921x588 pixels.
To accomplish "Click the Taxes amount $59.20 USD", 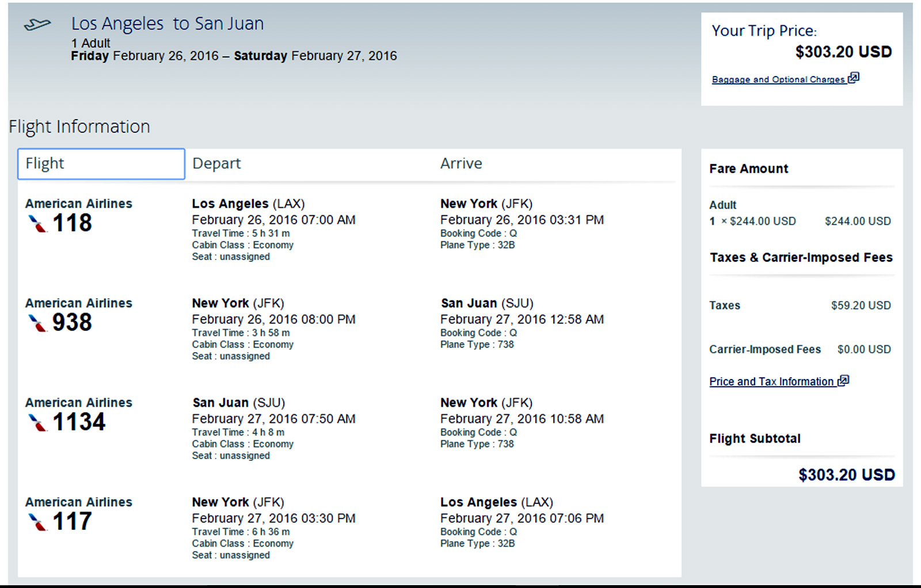I will click(x=861, y=306).
